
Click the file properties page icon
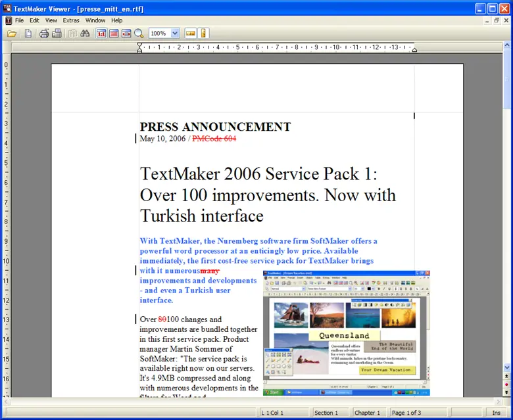pyautogui.click(x=28, y=34)
